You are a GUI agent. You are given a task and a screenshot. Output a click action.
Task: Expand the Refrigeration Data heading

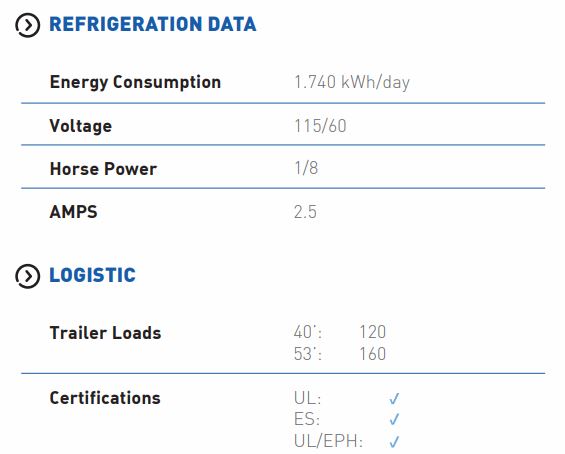[153, 25]
